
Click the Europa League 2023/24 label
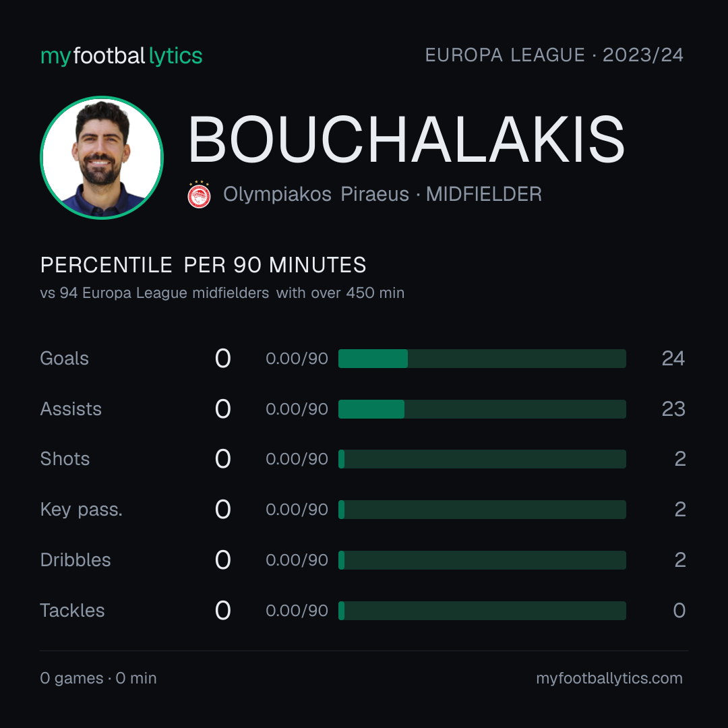(554, 55)
